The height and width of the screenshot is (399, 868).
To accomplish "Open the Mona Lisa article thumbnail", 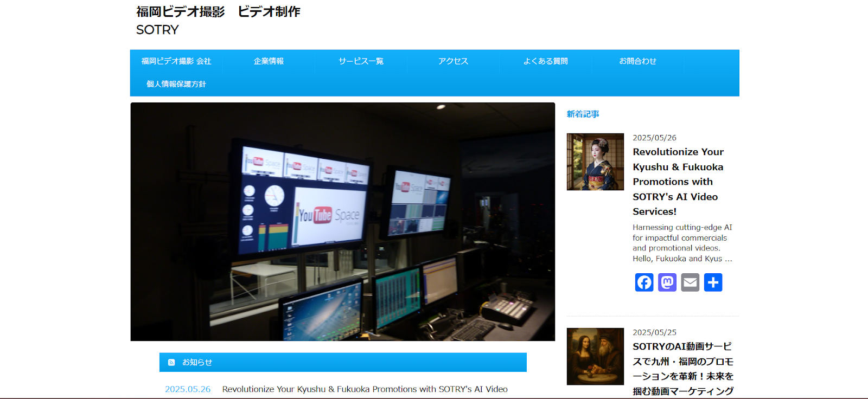I will [595, 356].
